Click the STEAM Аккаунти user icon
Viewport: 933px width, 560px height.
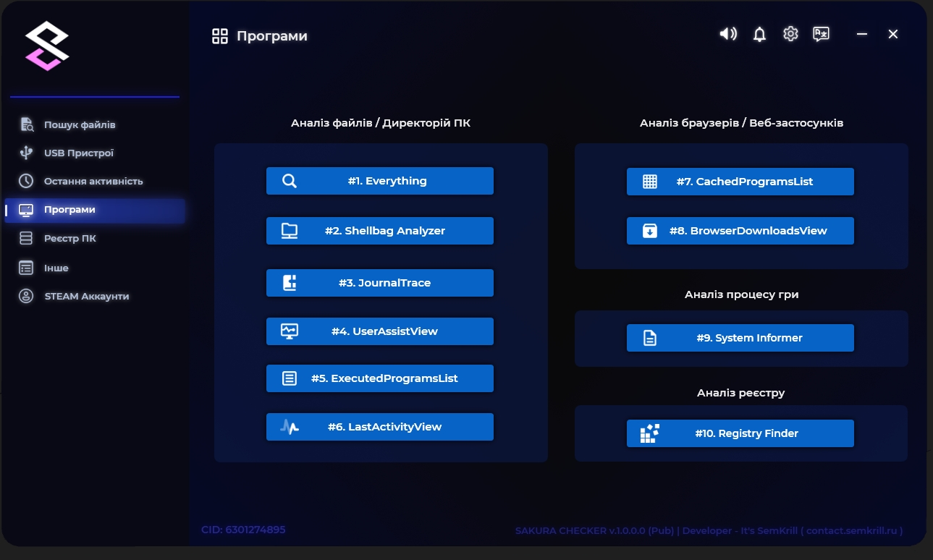(26, 296)
